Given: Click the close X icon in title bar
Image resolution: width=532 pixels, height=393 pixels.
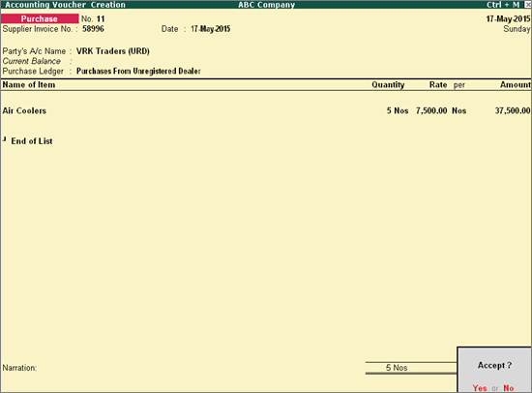Looking at the screenshot, I should coord(527,5).
